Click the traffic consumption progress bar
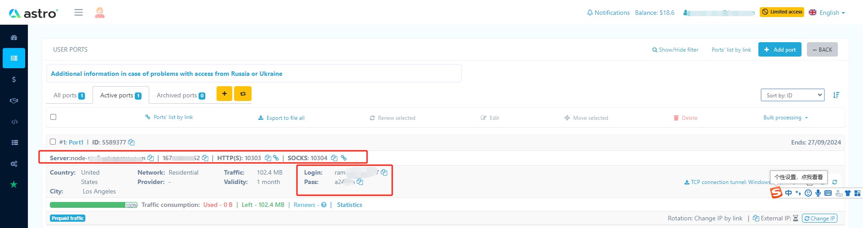The image size is (868, 228). click(x=94, y=205)
